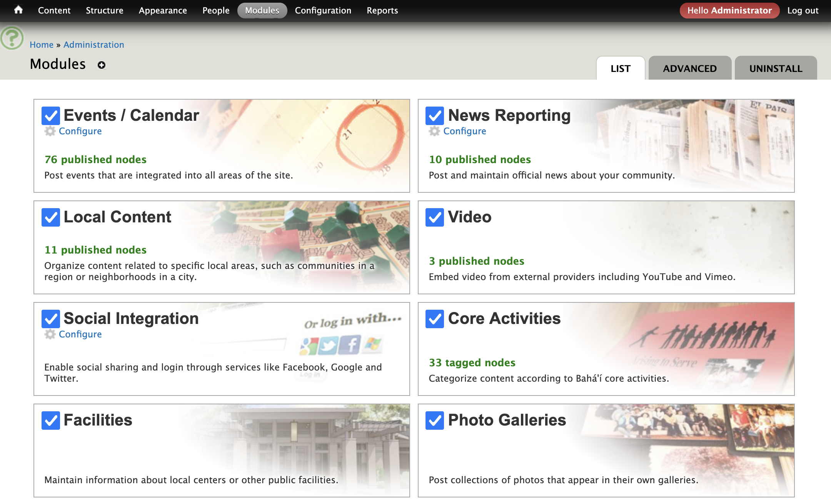
Task: Open the help icon near the breadcrumb
Action: click(x=11, y=38)
